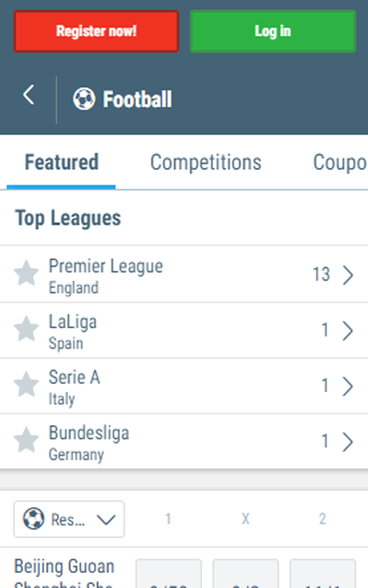Image resolution: width=368 pixels, height=588 pixels.
Task: Toggle the LaLiga favorite star
Action: click(x=26, y=329)
